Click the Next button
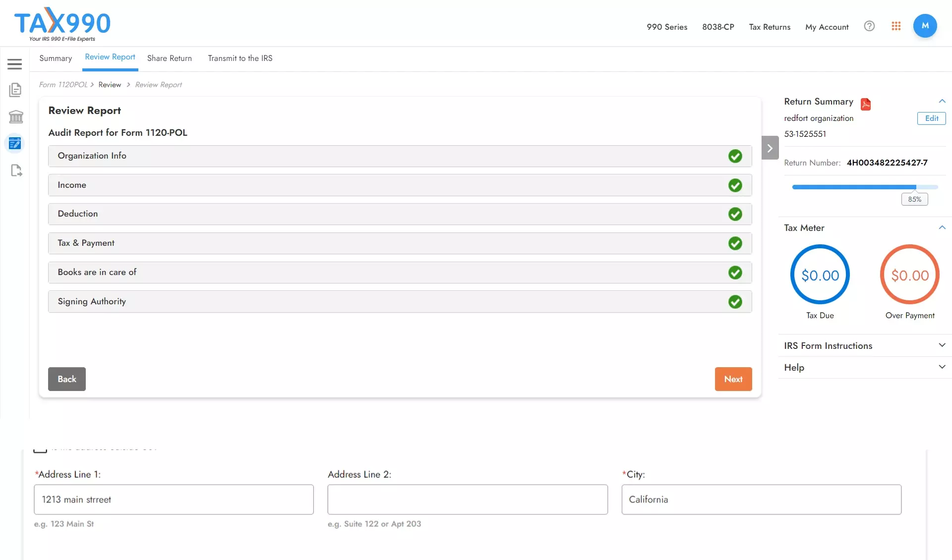 (x=733, y=379)
